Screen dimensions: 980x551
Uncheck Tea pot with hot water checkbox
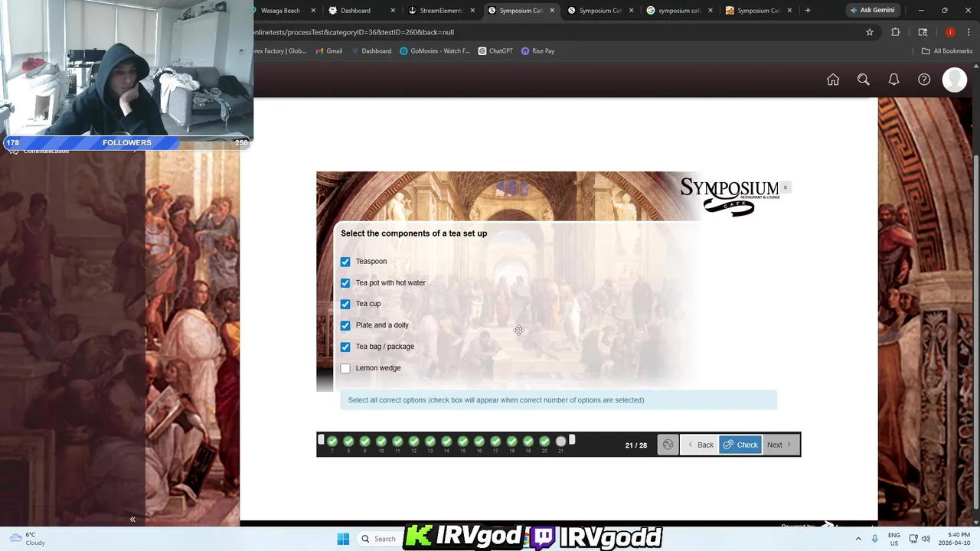(345, 283)
